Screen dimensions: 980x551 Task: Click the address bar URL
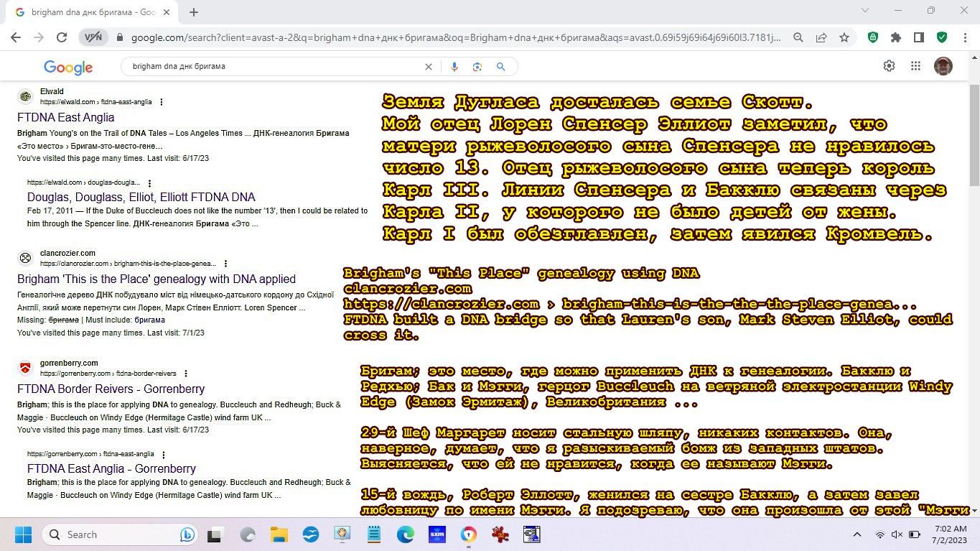click(x=456, y=37)
